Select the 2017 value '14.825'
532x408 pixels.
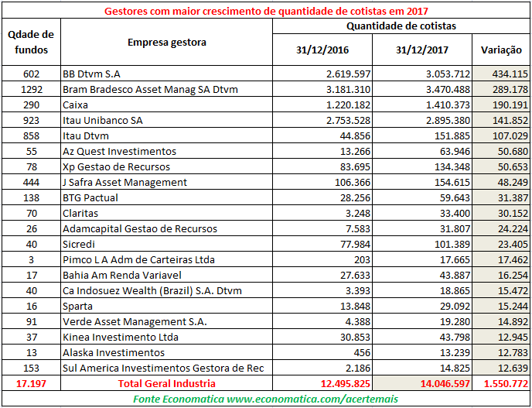click(422, 369)
